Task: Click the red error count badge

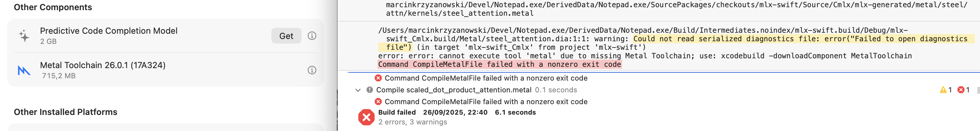Action: point(963,90)
